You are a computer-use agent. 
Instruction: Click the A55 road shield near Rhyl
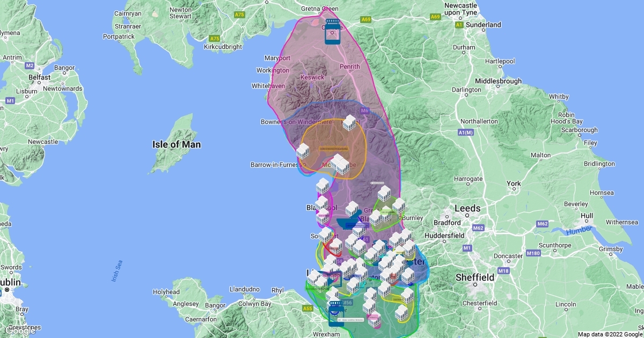(x=308, y=308)
